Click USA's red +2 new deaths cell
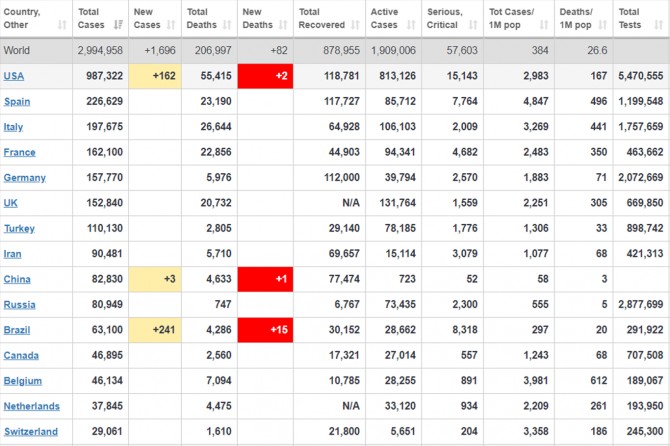This screenshot has width=670, height=446. point(265,76)
